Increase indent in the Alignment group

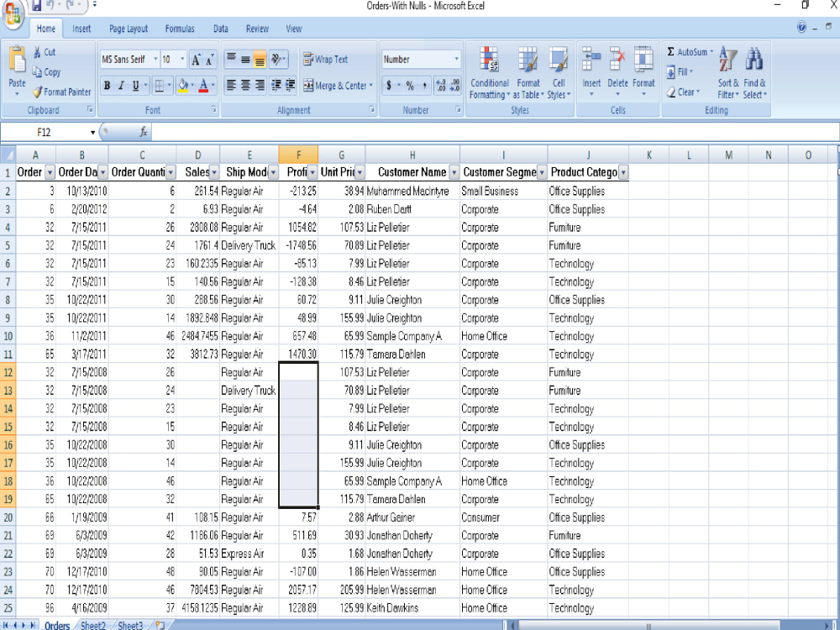pos(290,85)
